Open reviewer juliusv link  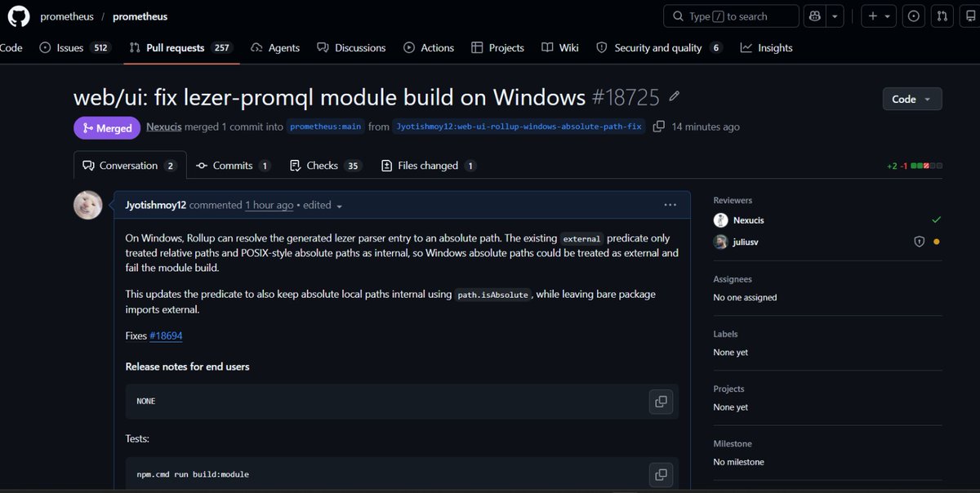pyautogui.click(x=746, y=242)
